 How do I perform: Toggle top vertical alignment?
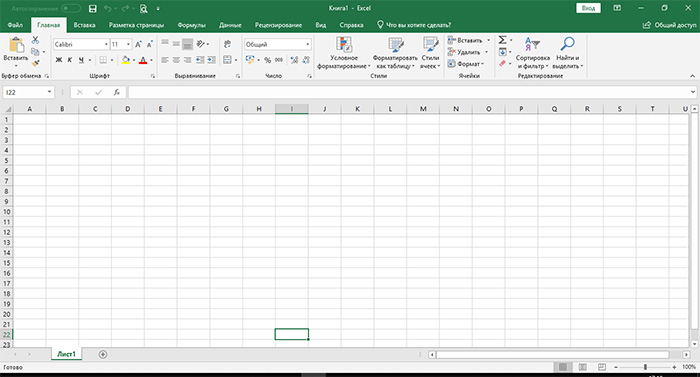[165, 44]
